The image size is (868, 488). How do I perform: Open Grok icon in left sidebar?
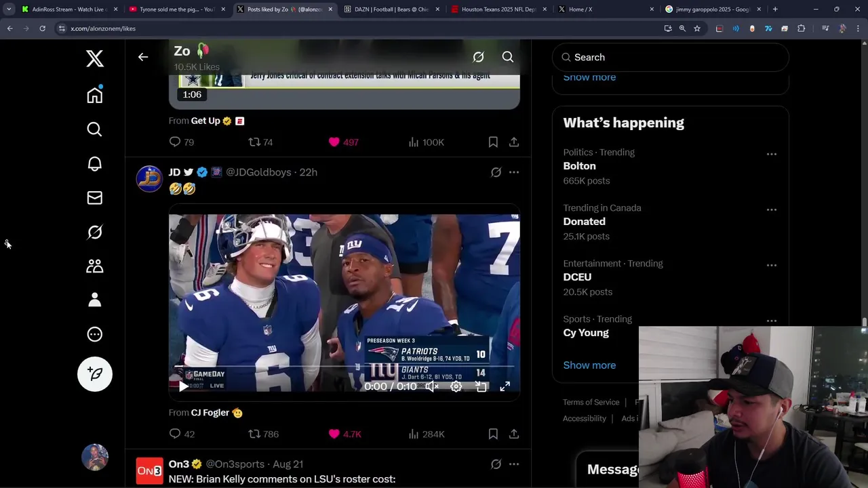[95, 232]
